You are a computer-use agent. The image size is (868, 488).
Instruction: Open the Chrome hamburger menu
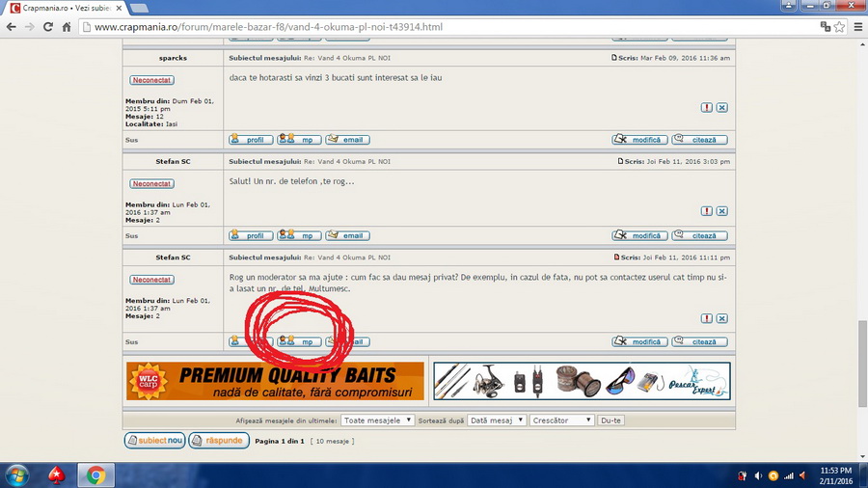tap(858, 27)
